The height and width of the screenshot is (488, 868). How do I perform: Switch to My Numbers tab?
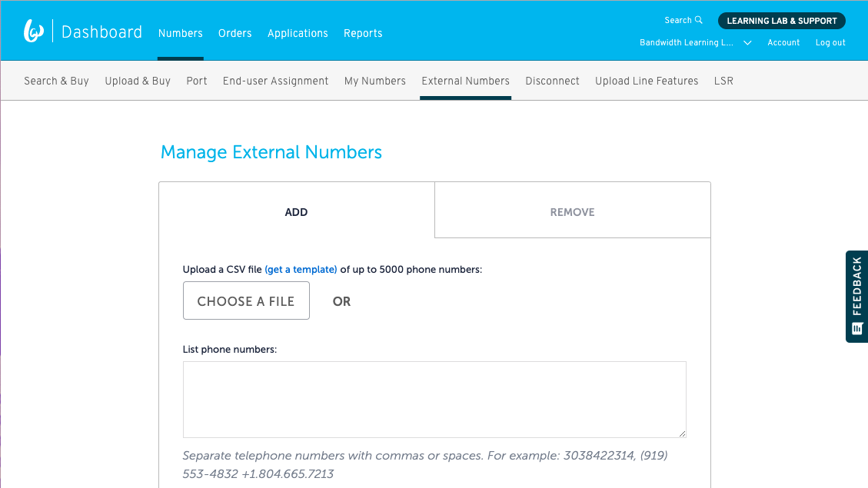[374, 81]
